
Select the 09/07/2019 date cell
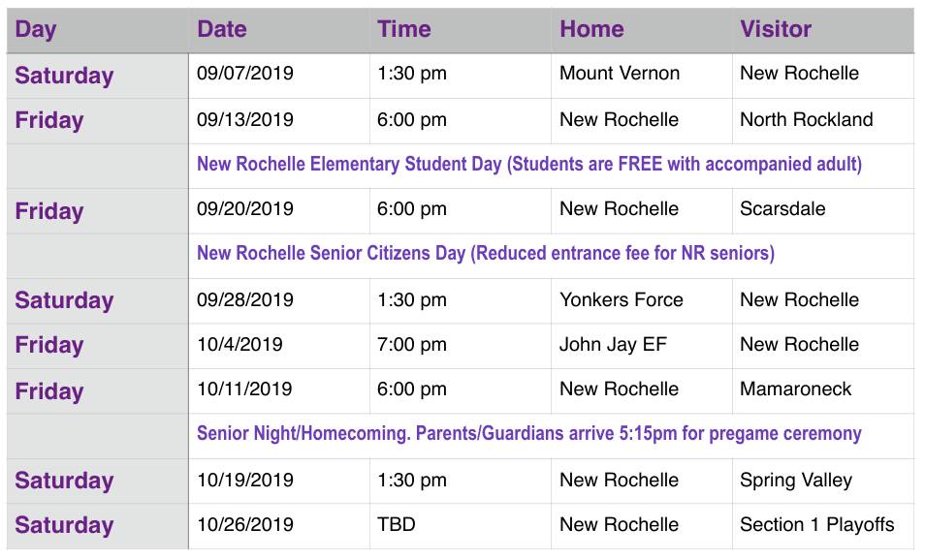pyautogui.click(x=279, y=76)
